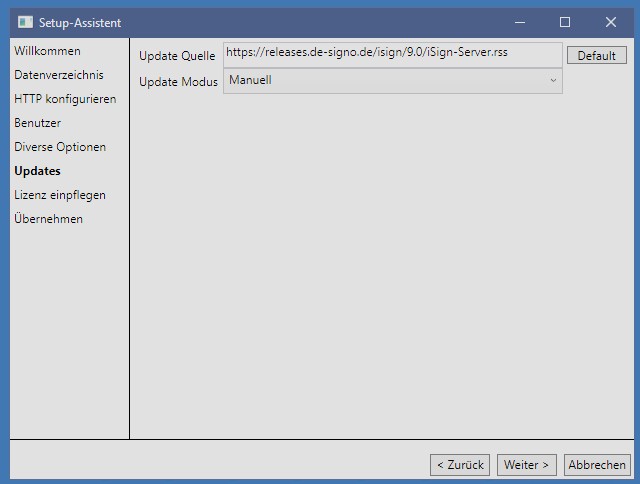Open the Benutzer page
The width and height of the screenshot is (640, 484).
38,123
